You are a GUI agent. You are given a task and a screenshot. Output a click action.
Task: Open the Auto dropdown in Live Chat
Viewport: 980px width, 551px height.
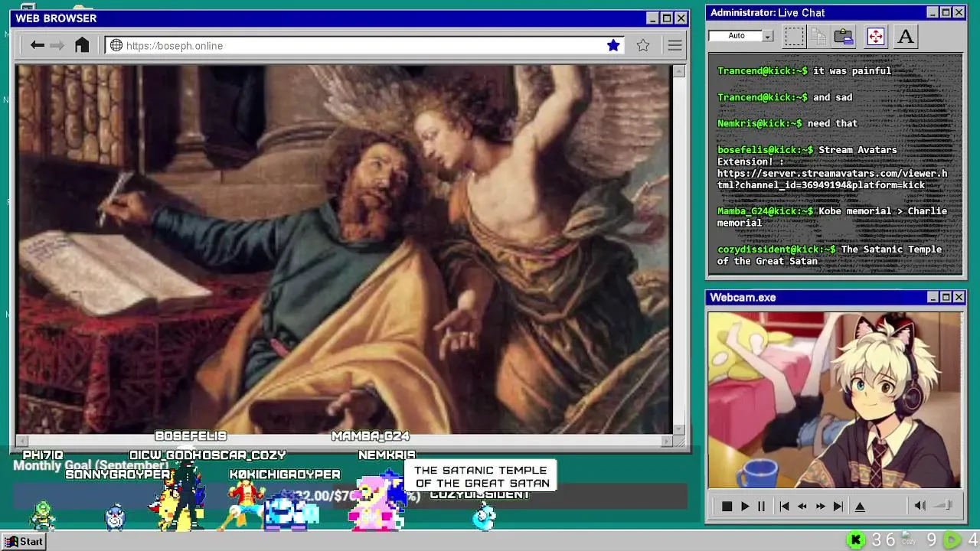point(741,36)
